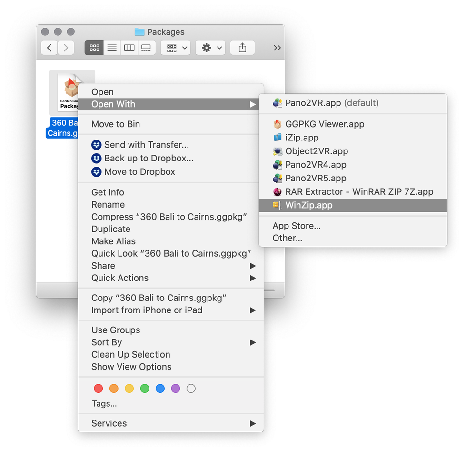Click Object2VR.app icon
Viewport: 476px width, 460px height.
278,151
